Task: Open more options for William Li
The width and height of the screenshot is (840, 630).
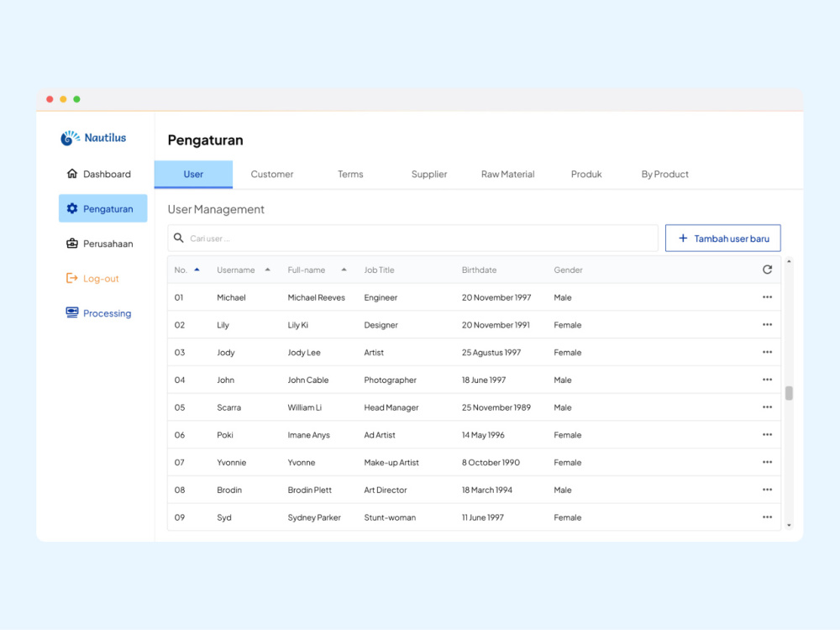Action: (x=767, y=407)
